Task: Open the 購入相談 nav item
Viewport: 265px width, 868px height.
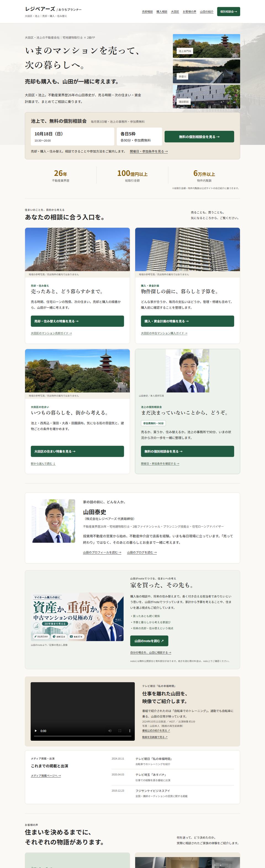Action: coord(162,12)
